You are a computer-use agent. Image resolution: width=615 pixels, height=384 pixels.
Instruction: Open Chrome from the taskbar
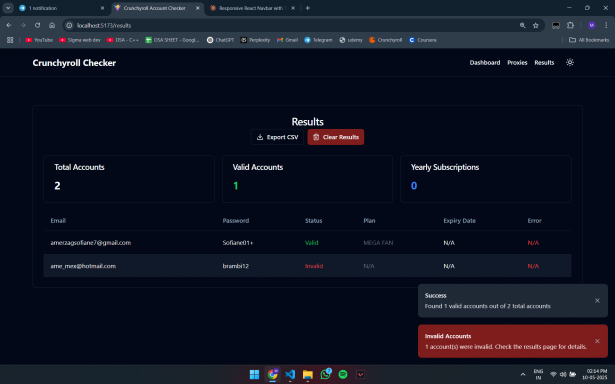(x=272, y=375)
